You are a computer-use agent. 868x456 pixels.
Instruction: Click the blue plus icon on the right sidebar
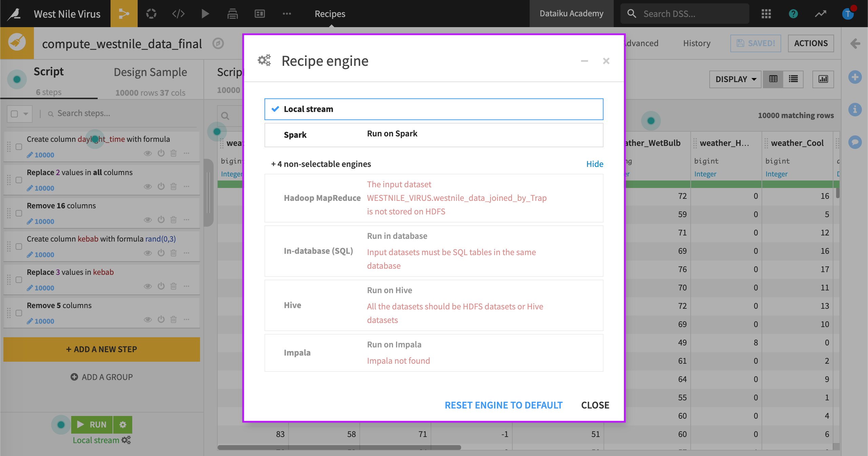click(855, 77)
